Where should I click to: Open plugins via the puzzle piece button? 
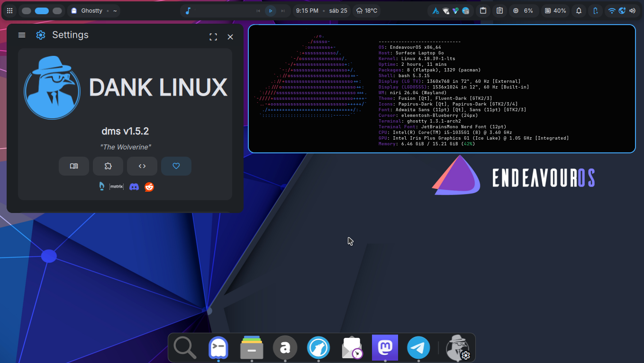108,166
